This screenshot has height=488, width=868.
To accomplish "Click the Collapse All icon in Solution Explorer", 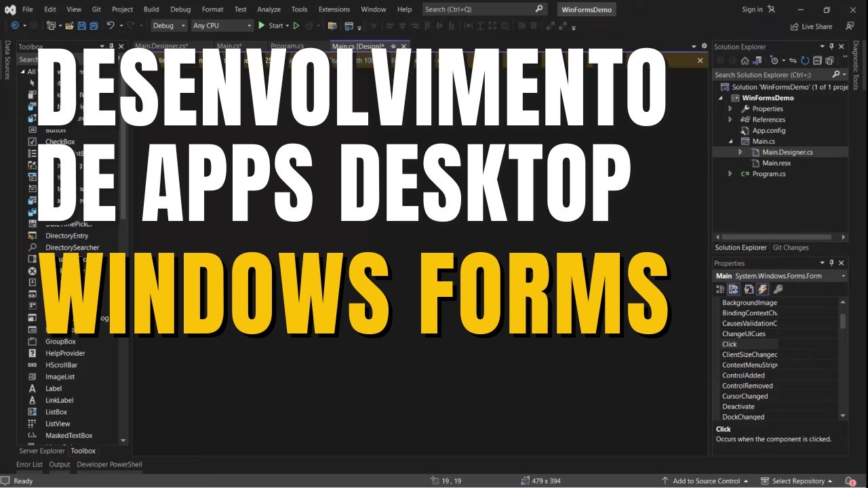I will pyautogui.click(x=817, y=60).
